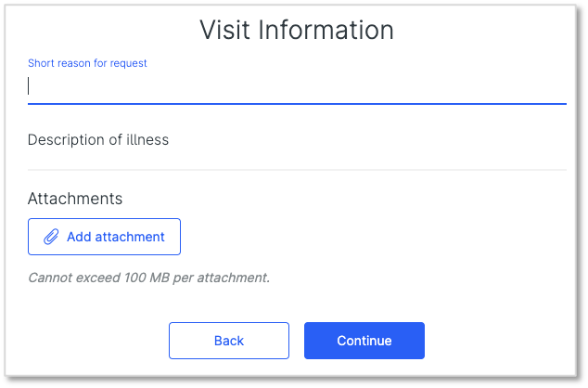Click the text cursor in the reason field

tap(29, 85)
